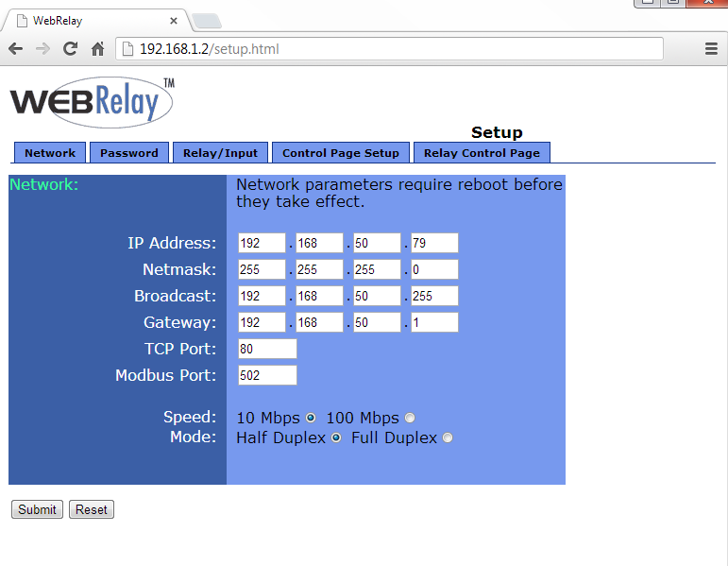Viewport: 728px width, 566px height.
Task: Reset the network form
Action: click(92, 509)
